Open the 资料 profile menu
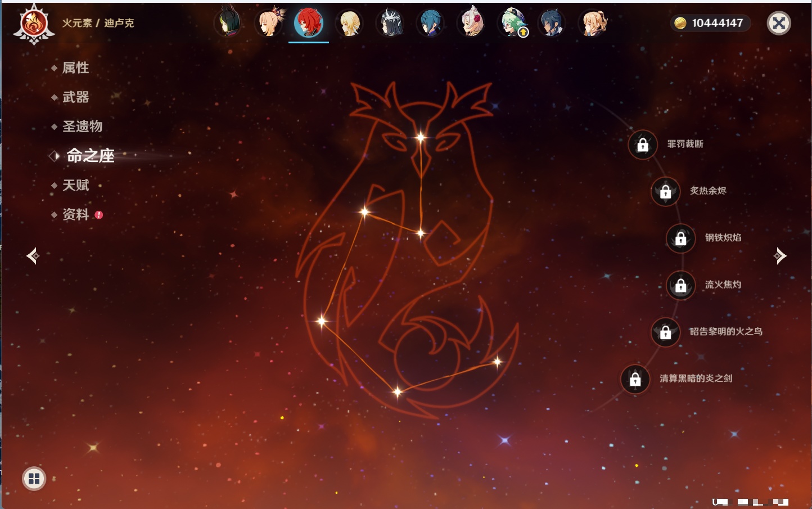Screen dimensions: 812x509 pyautogui.click(x=75, y=214)
